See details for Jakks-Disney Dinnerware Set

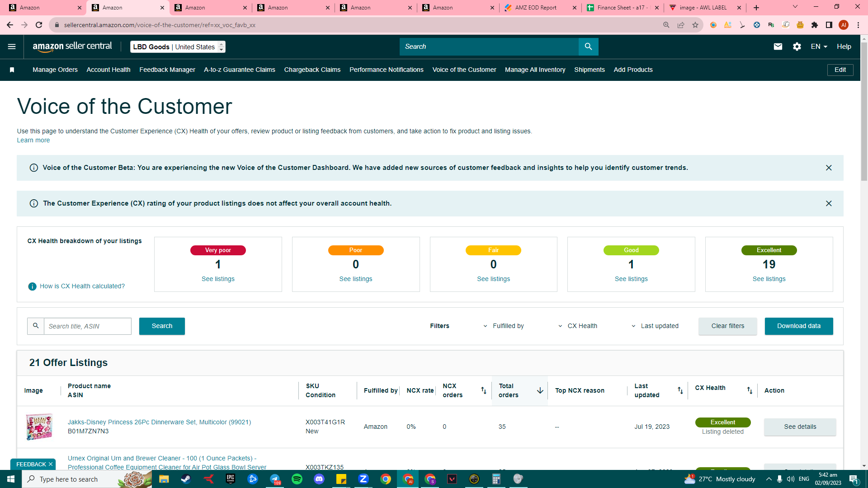800,427
